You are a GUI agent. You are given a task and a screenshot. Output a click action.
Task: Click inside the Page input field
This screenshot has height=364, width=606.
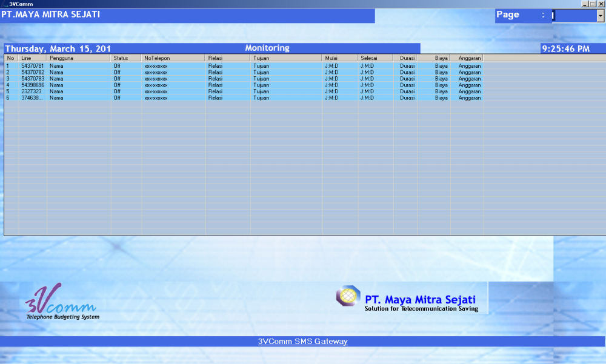(x=574, y=16)
